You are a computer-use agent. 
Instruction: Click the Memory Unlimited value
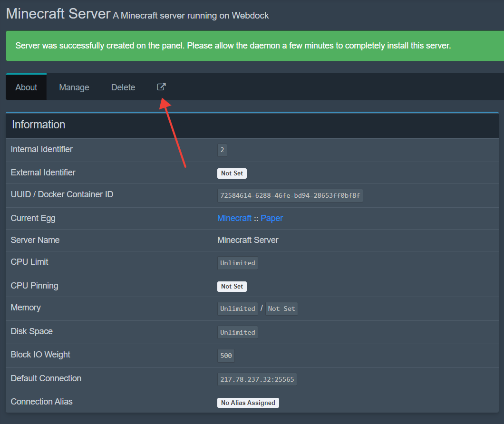238,308
